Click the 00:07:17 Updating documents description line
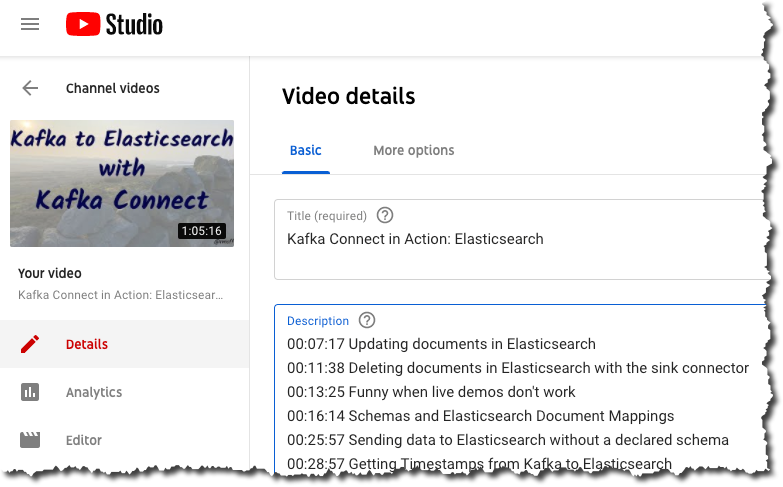Viewport: 783px width, 487px height. [441, 344]
